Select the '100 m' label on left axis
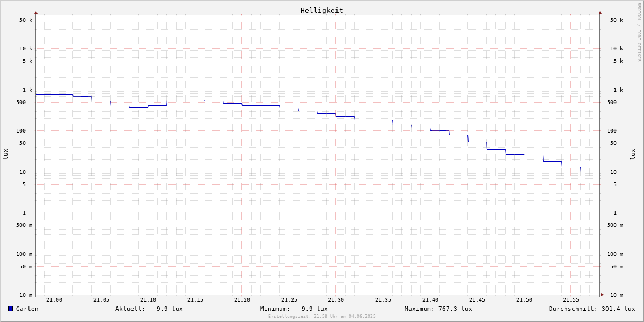The image size is (644, 322). point(24,254)
